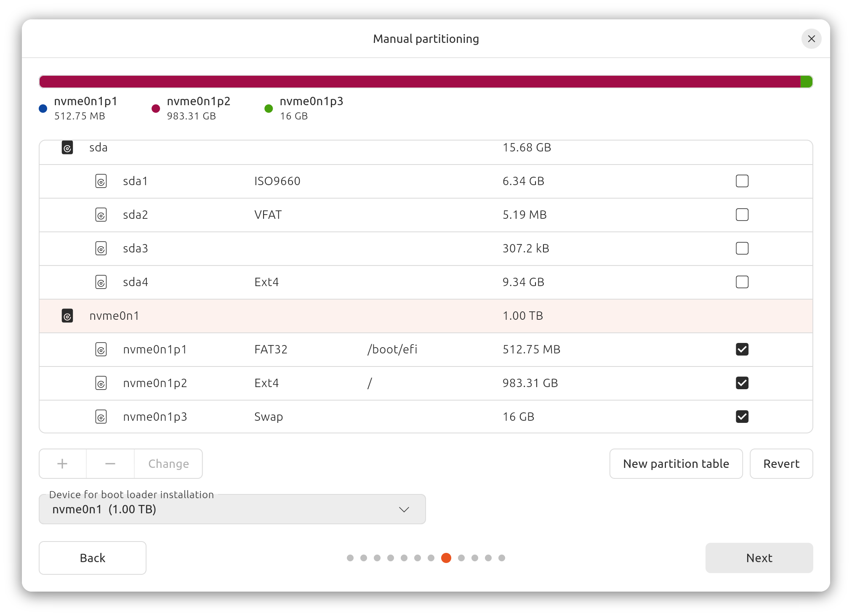852x616 pixels.
Task: Select the nvme0n1p2 row name in table
Action: [155, 383]
